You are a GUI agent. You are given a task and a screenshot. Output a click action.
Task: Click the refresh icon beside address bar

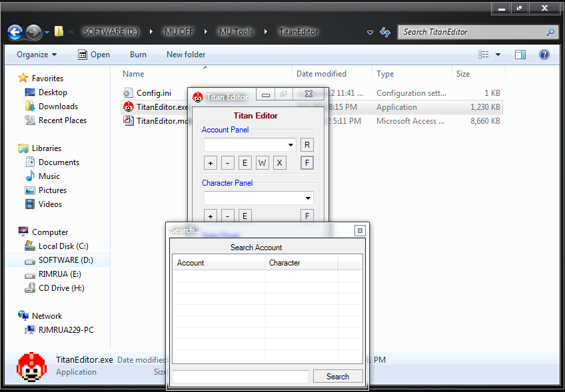pyautogui.click(x=384, y=32)
